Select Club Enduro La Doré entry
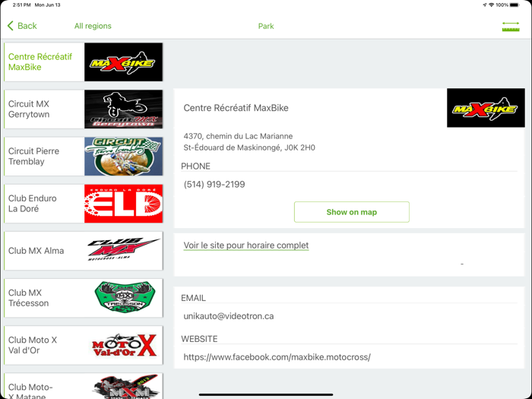The width and height of the screenshot is (532, 399). coord(84,204)
